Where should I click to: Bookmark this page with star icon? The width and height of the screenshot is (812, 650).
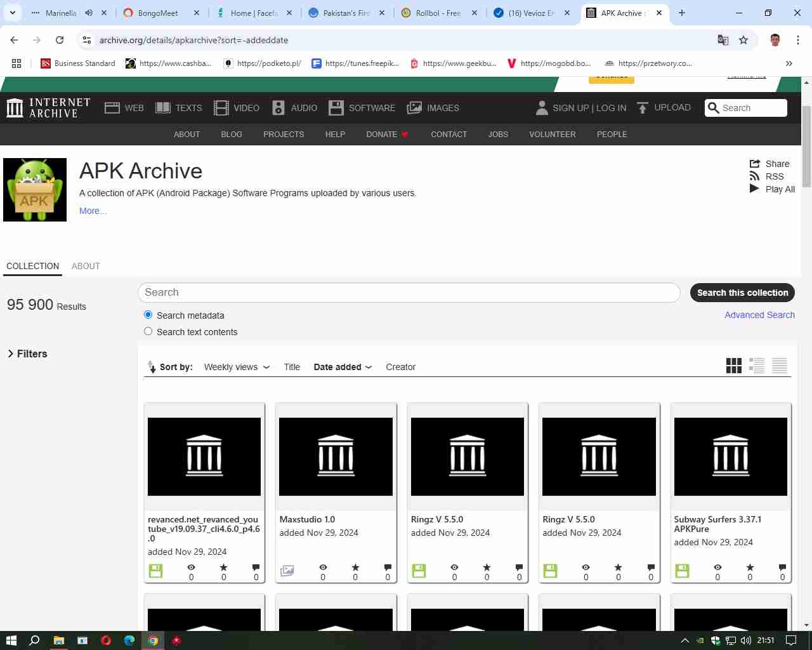pyautogui.click(x=743, y=40)
